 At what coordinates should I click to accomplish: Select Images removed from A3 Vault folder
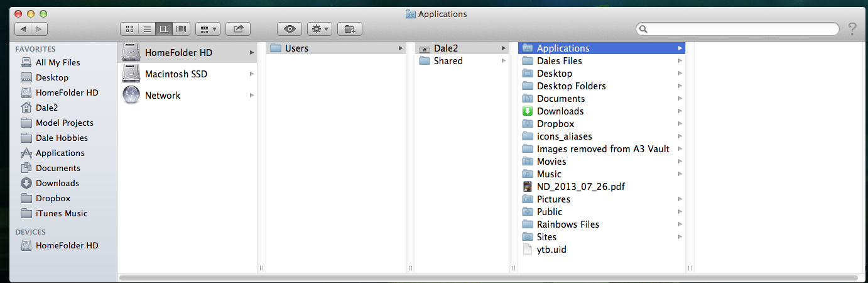tap(602, 149)
